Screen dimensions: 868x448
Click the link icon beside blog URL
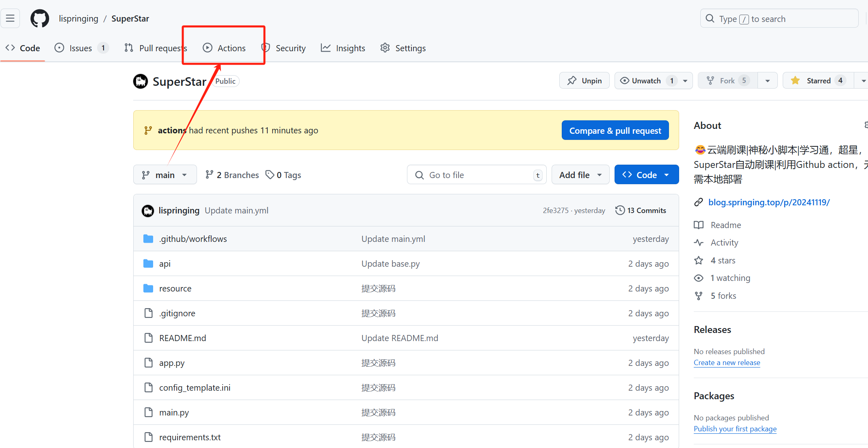pos(699,202)
